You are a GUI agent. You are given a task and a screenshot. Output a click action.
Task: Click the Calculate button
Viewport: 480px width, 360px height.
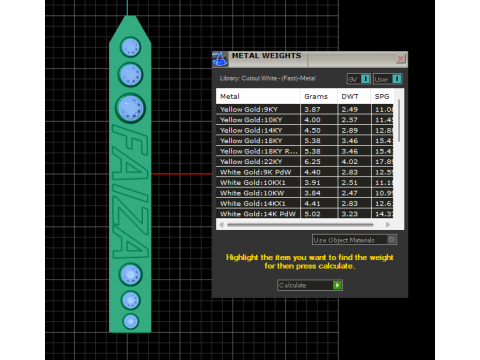tap(310, 285)
